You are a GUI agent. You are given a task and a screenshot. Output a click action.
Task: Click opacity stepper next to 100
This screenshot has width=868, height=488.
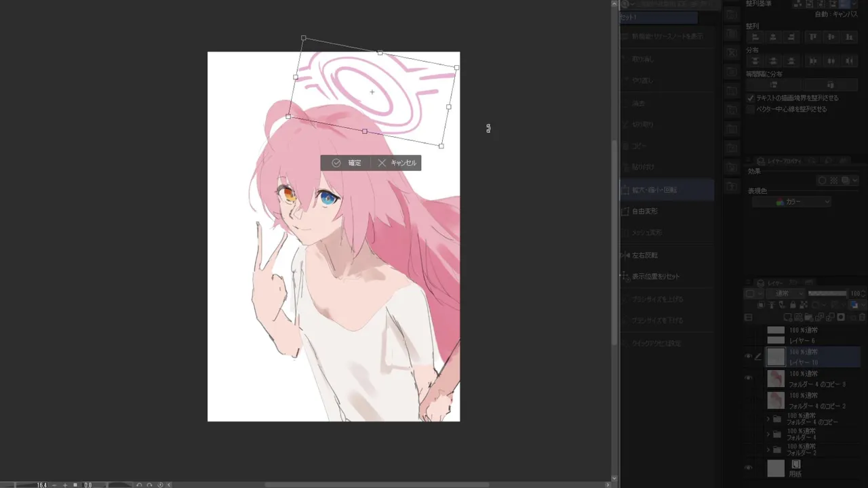point(863,293)
